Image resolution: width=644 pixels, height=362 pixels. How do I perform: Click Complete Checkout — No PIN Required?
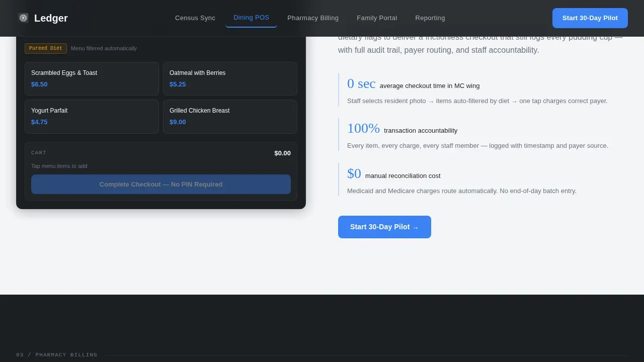click(161, 184)
